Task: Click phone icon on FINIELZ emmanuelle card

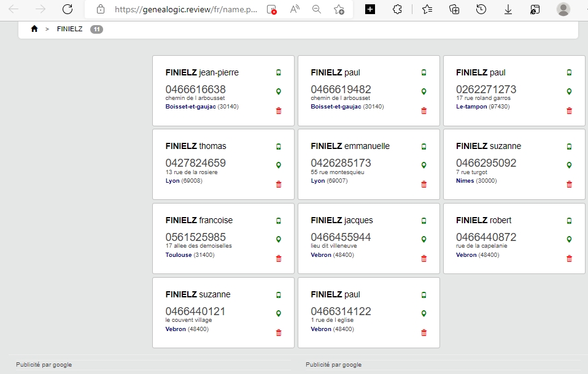Action: coord(424,147)
